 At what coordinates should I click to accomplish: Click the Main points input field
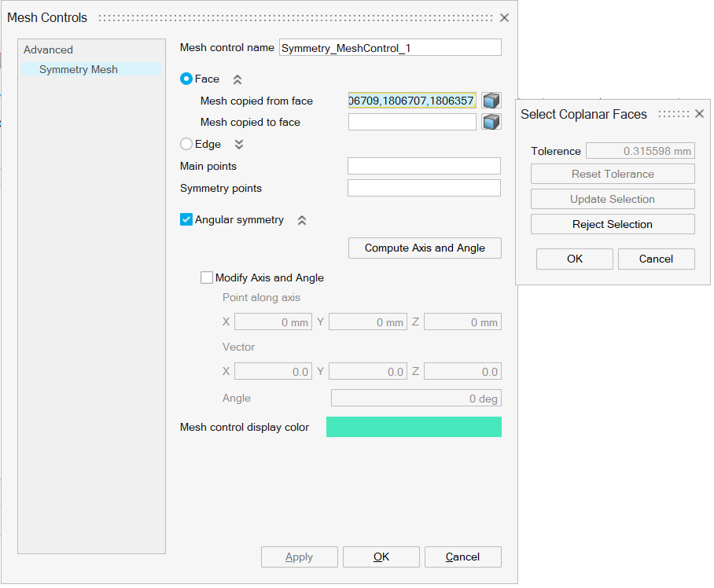pyautogui.click(x=424, y=166)
